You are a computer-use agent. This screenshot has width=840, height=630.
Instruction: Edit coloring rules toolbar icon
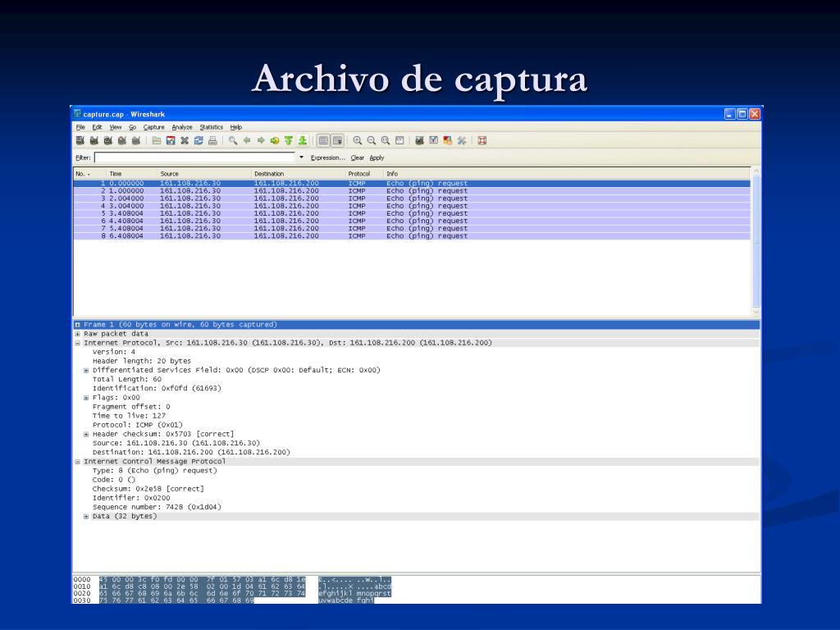[447, 140]
